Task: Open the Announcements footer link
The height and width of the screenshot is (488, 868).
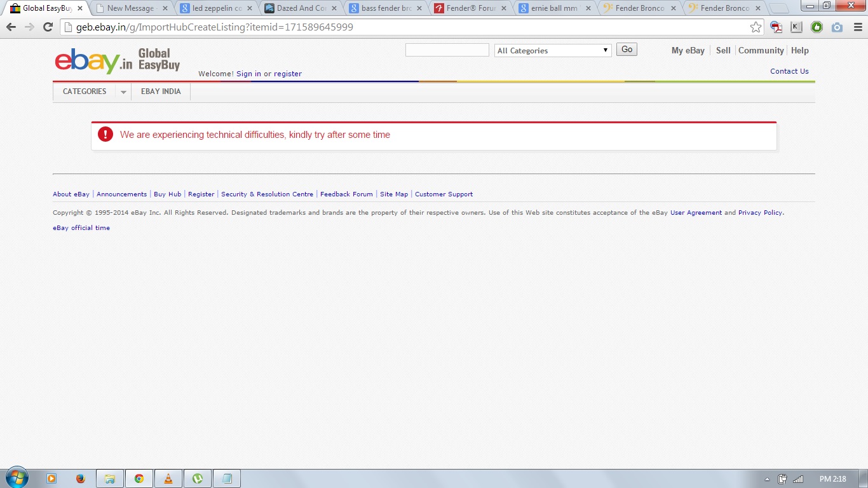Action: [x=121, y=194]
